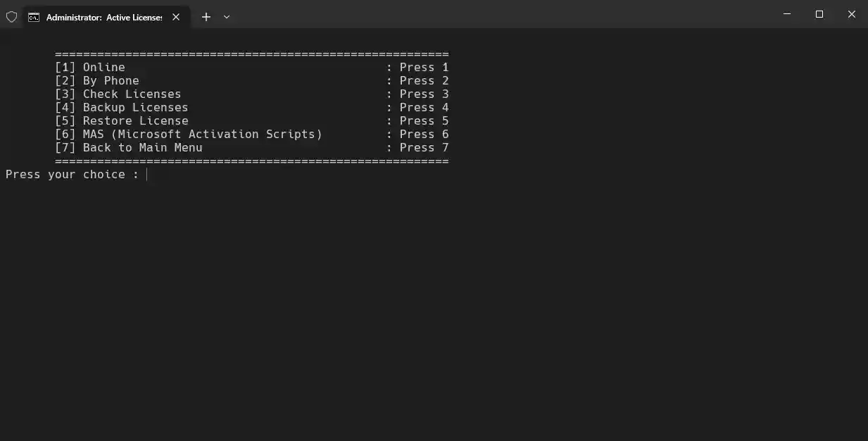Close the Active Licenses tab

(x=176, y=17)
